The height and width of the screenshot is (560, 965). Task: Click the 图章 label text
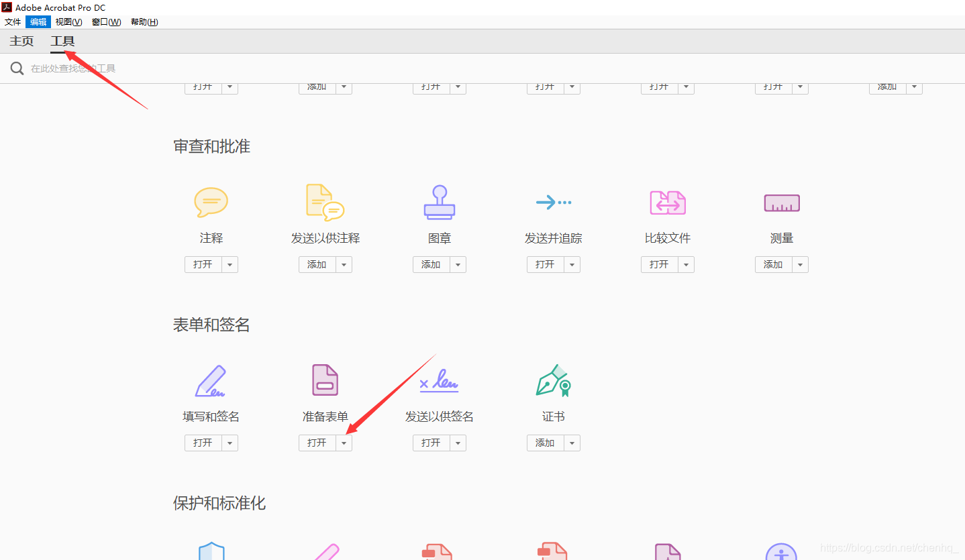click(440, 238)
